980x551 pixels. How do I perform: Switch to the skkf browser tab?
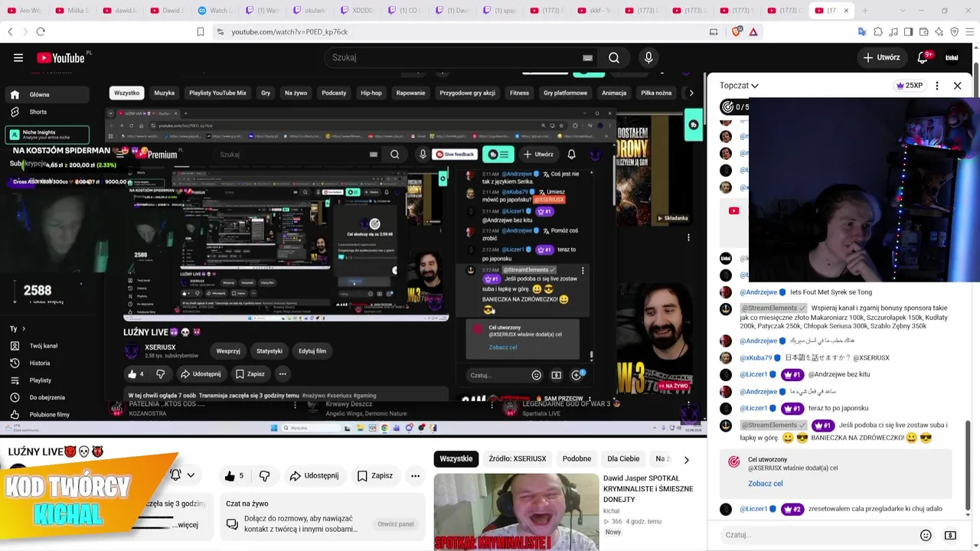(596, 11)
